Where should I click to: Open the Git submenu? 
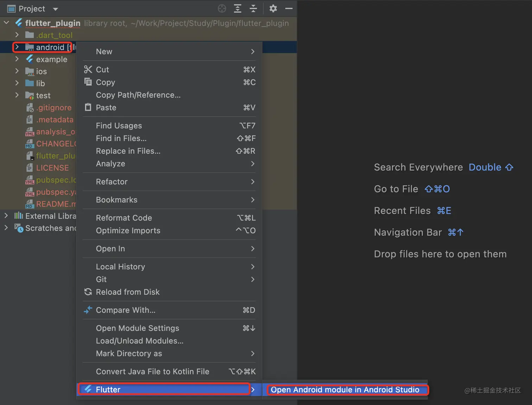click(169, 279)
